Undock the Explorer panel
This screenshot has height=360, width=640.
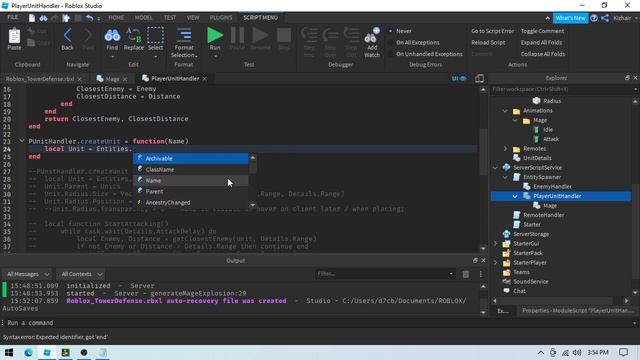[x=627, y=78]
